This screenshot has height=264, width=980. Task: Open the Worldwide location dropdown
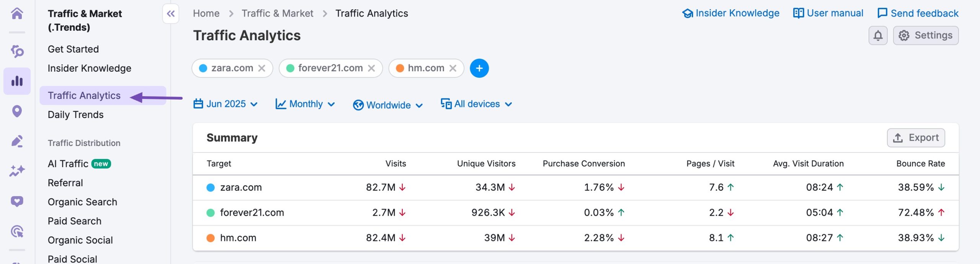coord(388,105)
